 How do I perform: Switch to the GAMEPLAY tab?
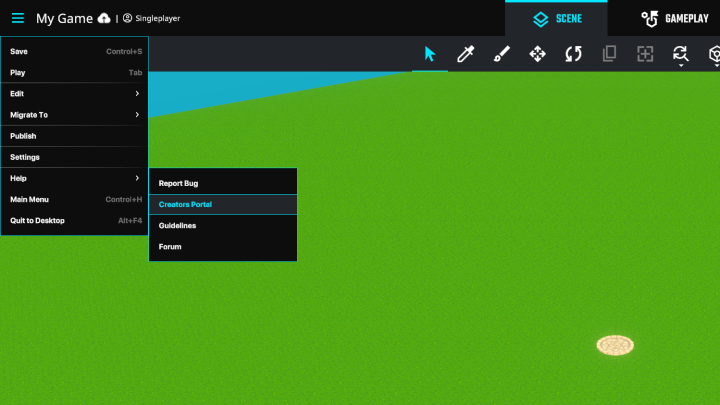point(675,18)
